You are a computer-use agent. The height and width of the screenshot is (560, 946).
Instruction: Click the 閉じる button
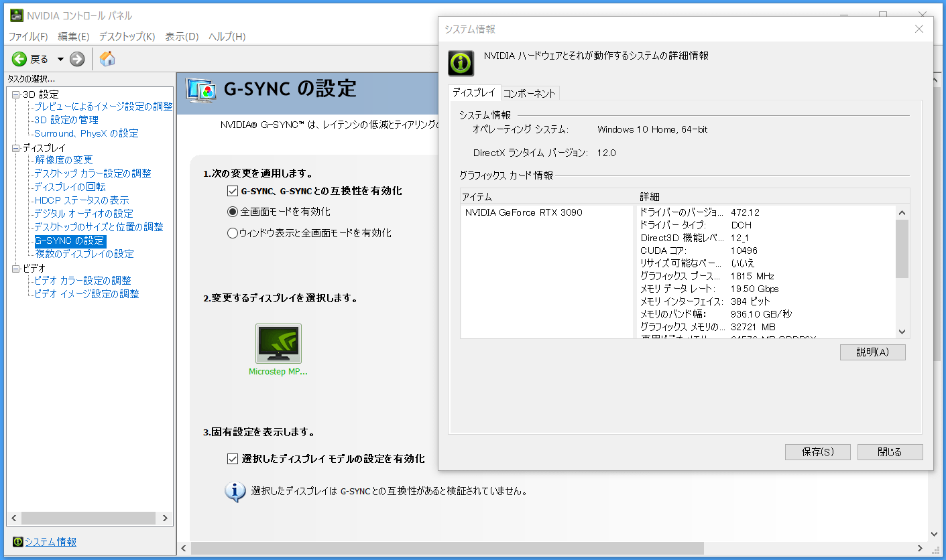(890, 452)
